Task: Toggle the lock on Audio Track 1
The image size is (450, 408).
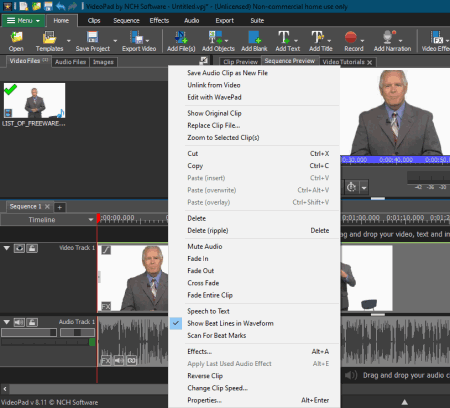Action: point(32,322)
